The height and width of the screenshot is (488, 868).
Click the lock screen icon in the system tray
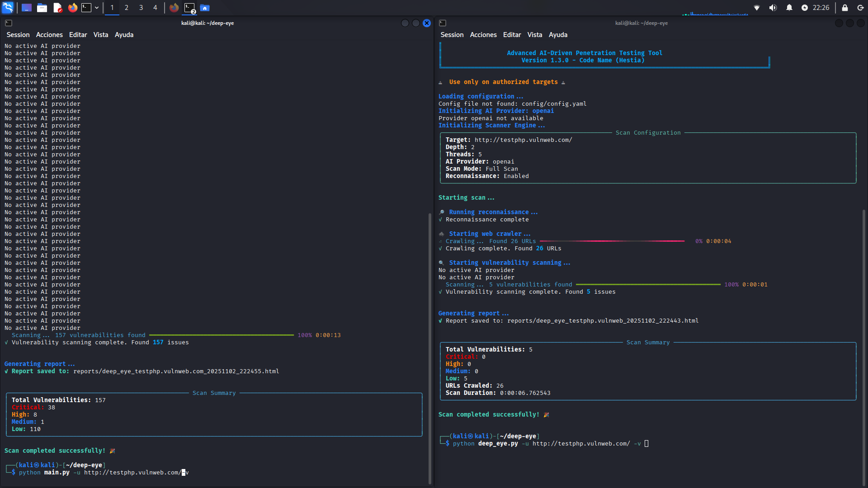coord(844,8)
